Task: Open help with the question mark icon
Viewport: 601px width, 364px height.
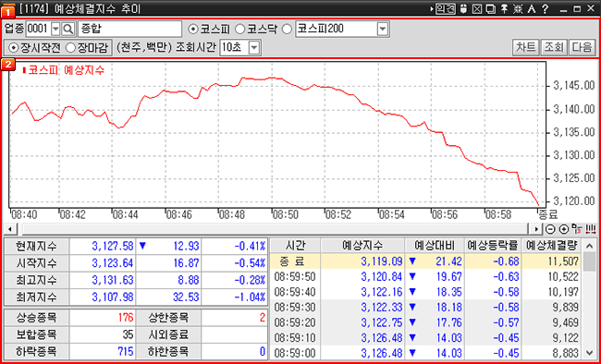Action: 545,8
